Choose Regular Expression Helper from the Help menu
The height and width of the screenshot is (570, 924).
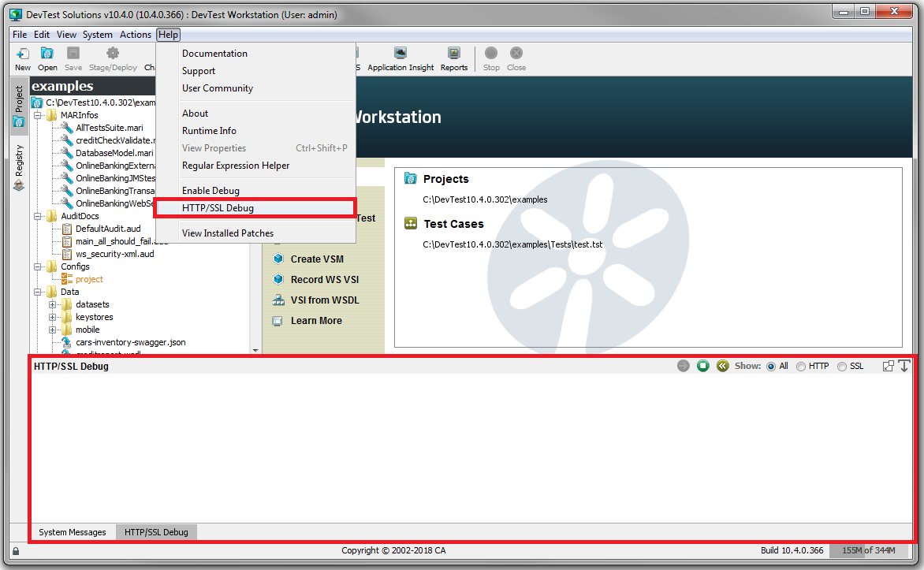click(255, 165)
